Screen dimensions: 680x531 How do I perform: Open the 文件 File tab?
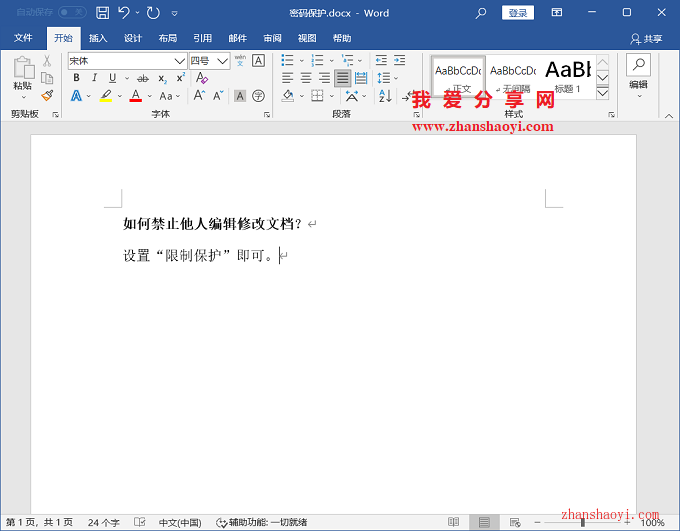23,38
